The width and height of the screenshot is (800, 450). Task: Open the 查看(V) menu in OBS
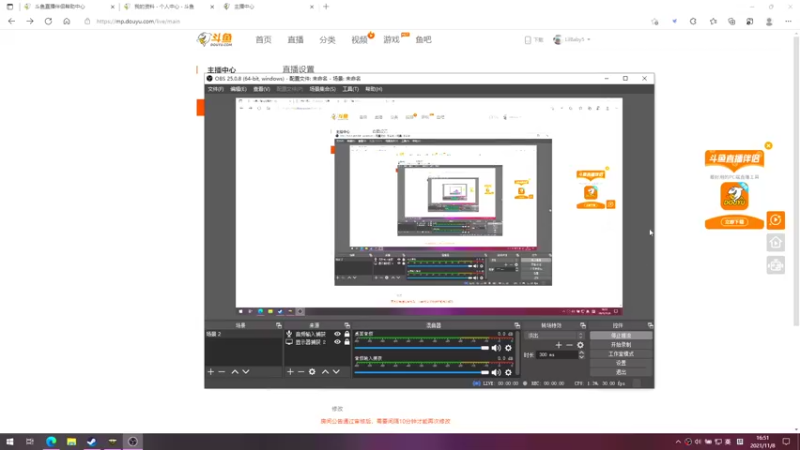(261, 89)
